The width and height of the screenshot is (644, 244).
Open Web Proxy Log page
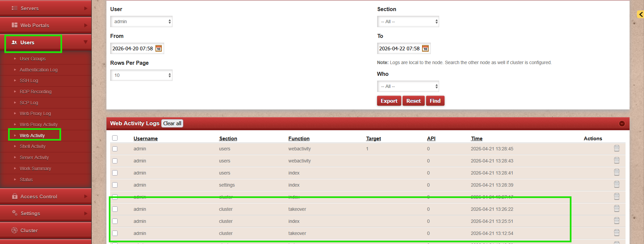click(35, 113)
